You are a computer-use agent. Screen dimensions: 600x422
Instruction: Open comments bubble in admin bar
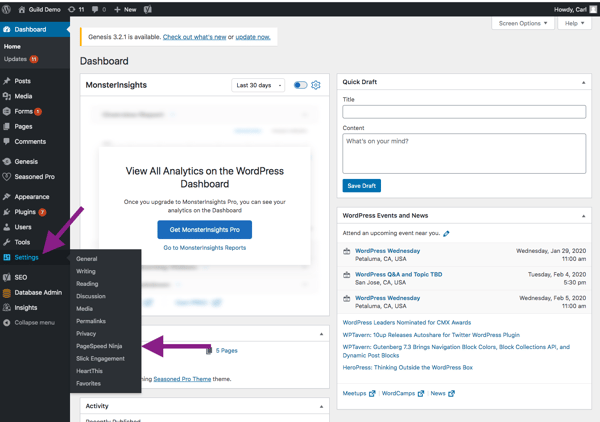[x=99, y=10]
